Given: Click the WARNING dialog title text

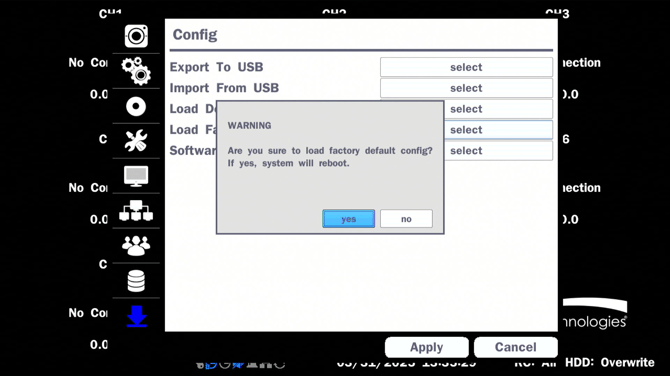Looking at the screenshot, I should coord(250,126).
